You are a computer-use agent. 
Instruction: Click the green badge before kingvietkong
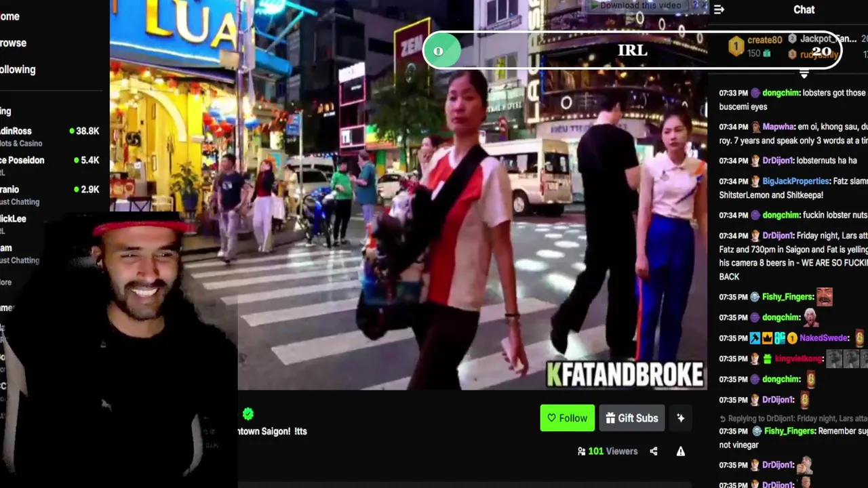click(767, 359)
